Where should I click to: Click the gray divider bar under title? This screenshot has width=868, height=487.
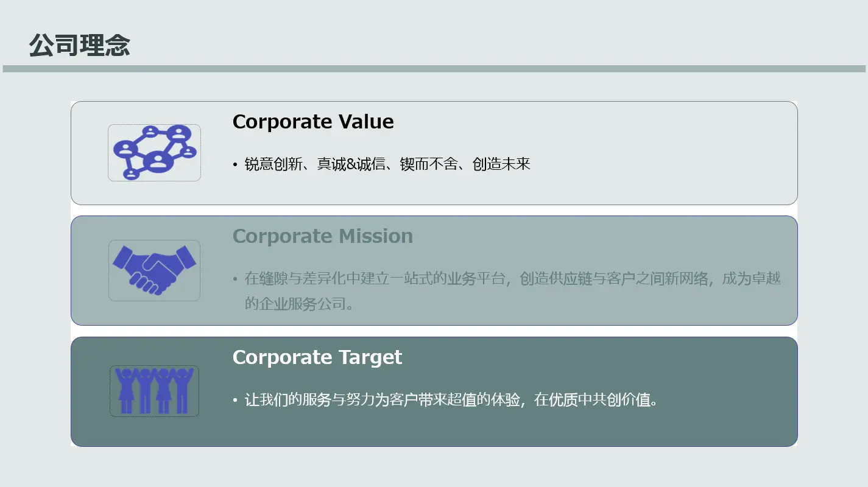pos(434,69)
